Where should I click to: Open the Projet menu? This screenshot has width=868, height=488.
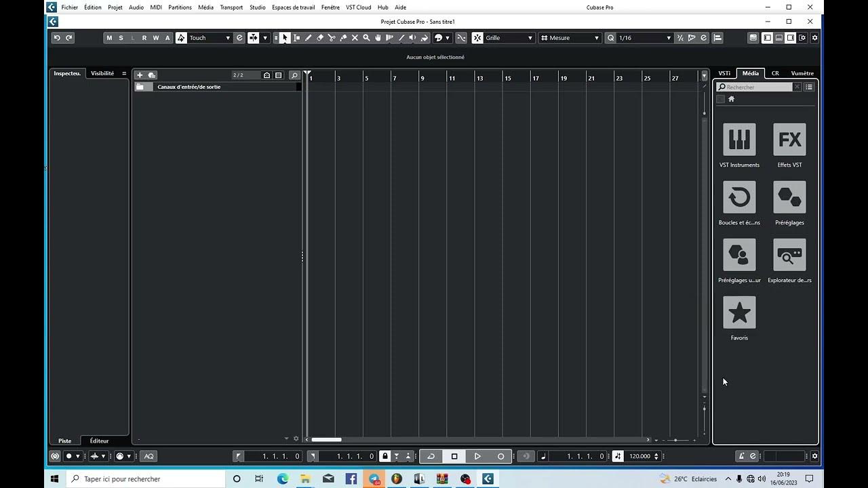tap(115, 7)
